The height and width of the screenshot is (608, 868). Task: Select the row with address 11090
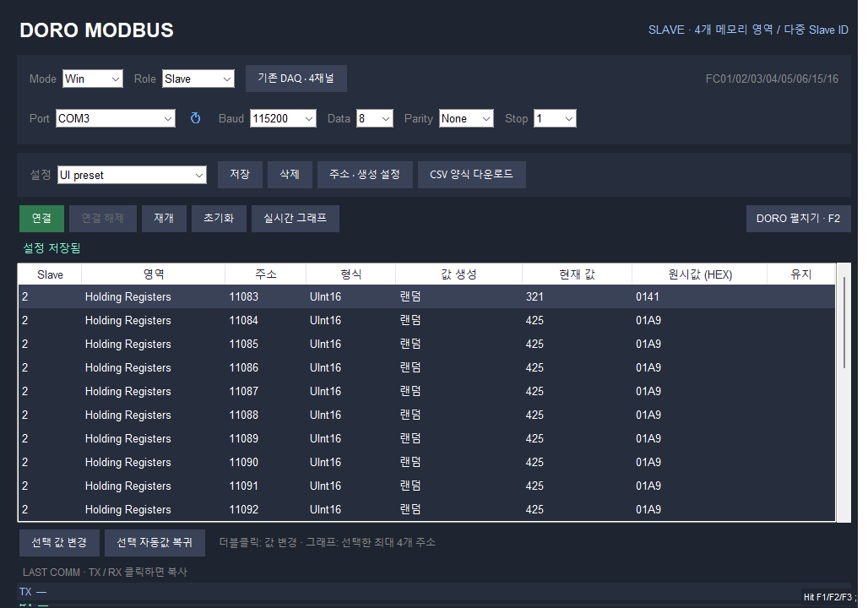tap(426, 463)
